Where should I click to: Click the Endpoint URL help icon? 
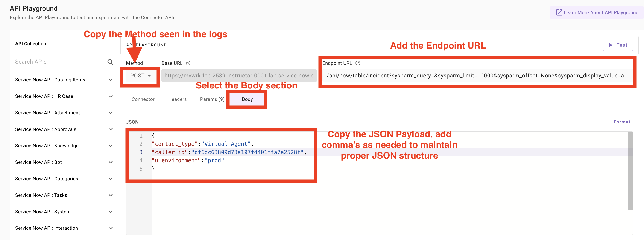[358, 63]
